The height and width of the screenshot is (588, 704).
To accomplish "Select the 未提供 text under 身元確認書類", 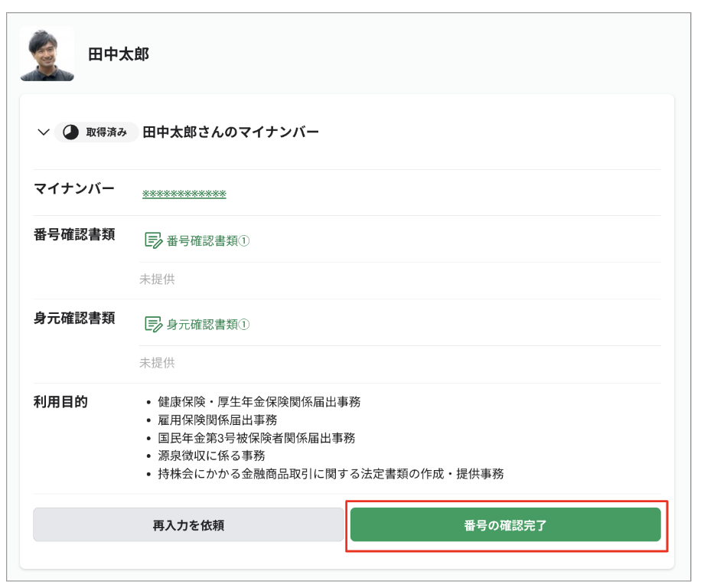I will pos(156,363).
